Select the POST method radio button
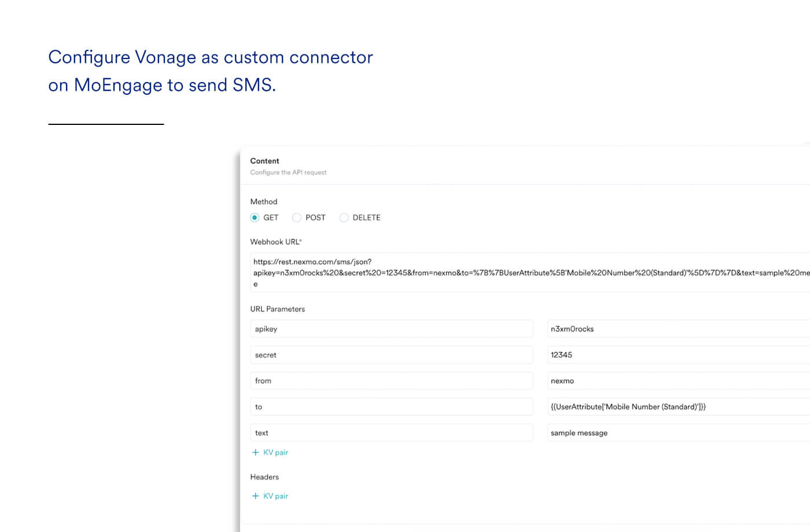 (x=297, y=218)
